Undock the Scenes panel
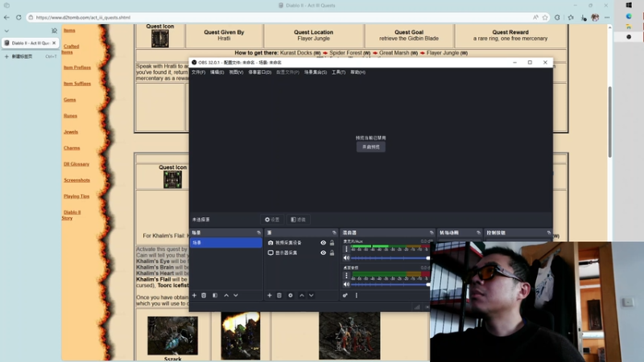 pos(258,232)
